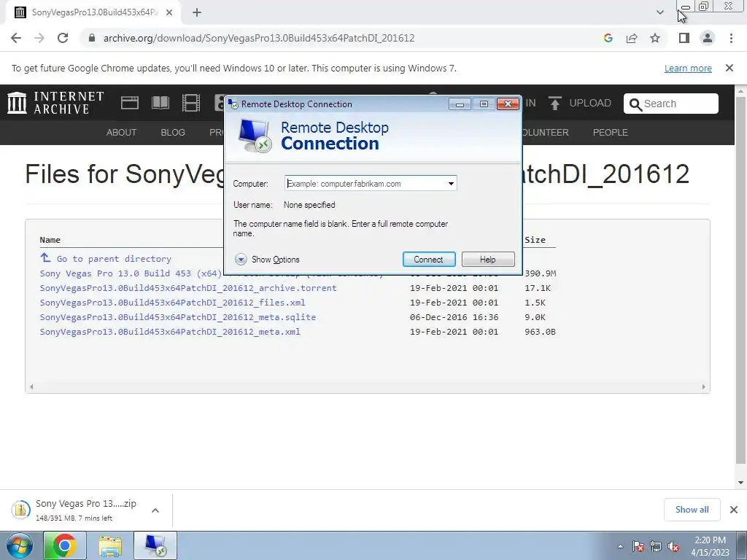Image resolution: width=747 pixels, height=560 pixels.
Task: Expand Show Options in Remote Desktop
Action: (267, 260)
